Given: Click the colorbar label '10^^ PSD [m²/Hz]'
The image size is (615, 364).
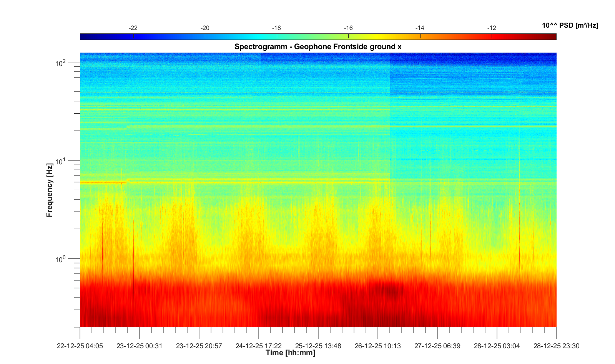Looking at the screenshot, I should 570,25.
